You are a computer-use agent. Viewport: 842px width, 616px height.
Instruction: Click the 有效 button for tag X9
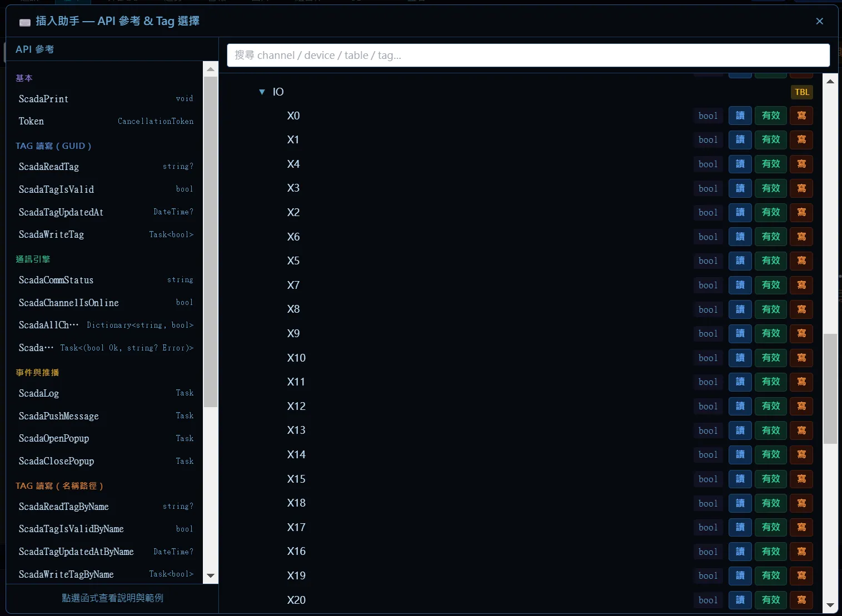pos(770,333)
